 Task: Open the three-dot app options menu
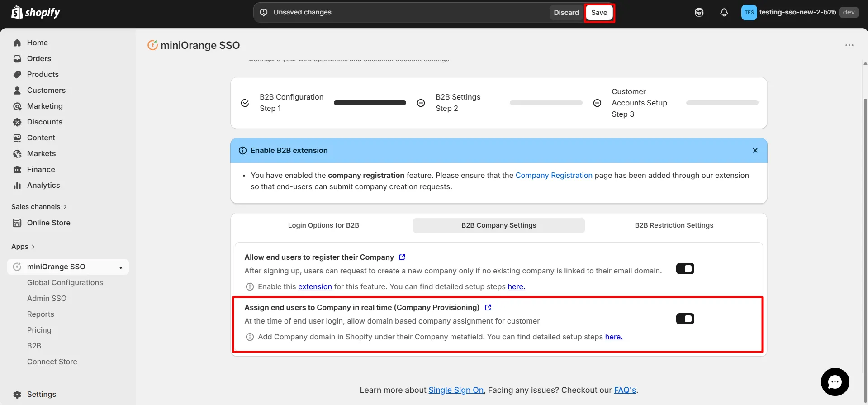[x=849, y=45]
